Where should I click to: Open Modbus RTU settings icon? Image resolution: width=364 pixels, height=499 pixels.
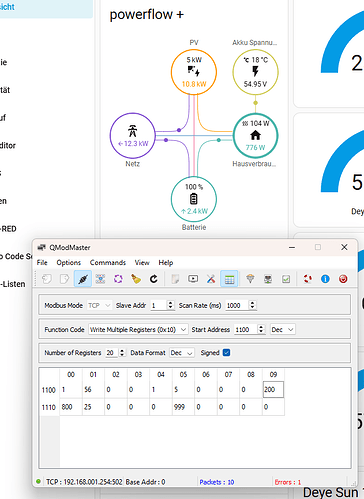pyautogui.click(x=250, y=279)
